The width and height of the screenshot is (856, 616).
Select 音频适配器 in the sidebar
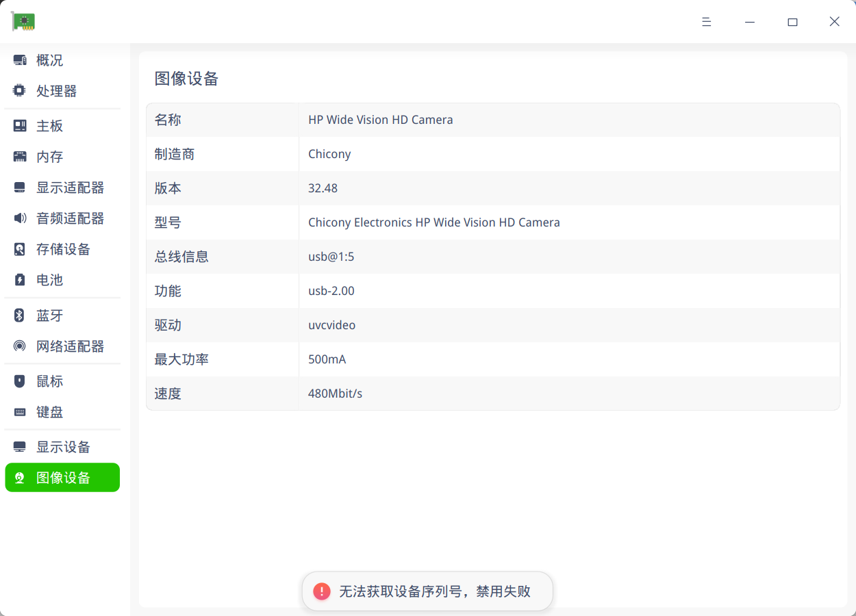[x=62, y=218]
